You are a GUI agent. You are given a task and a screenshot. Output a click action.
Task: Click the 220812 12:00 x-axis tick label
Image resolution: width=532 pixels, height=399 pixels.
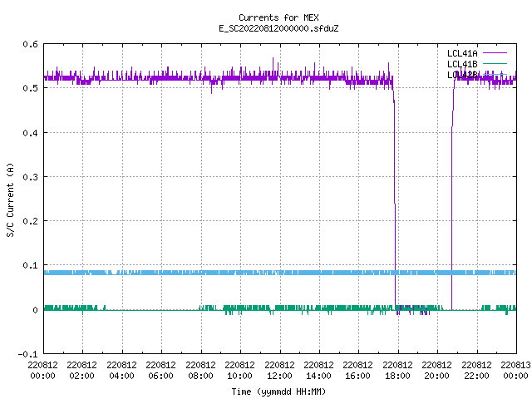click(279, 371)
